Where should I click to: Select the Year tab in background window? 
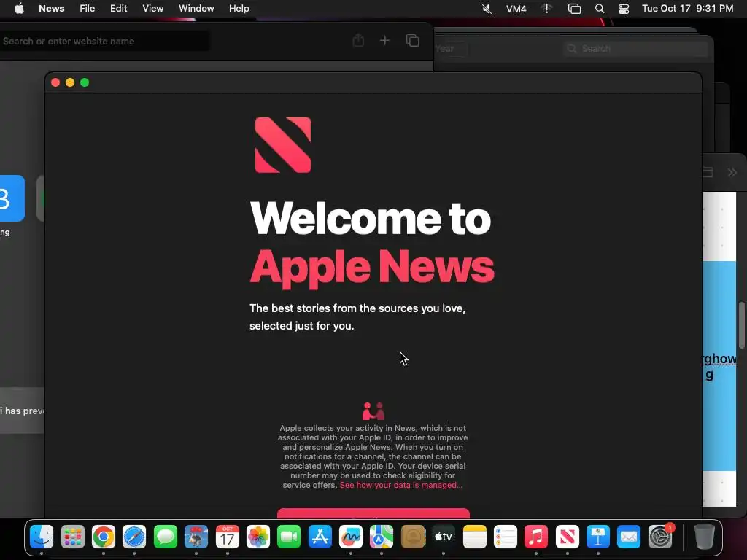point(450,49)
